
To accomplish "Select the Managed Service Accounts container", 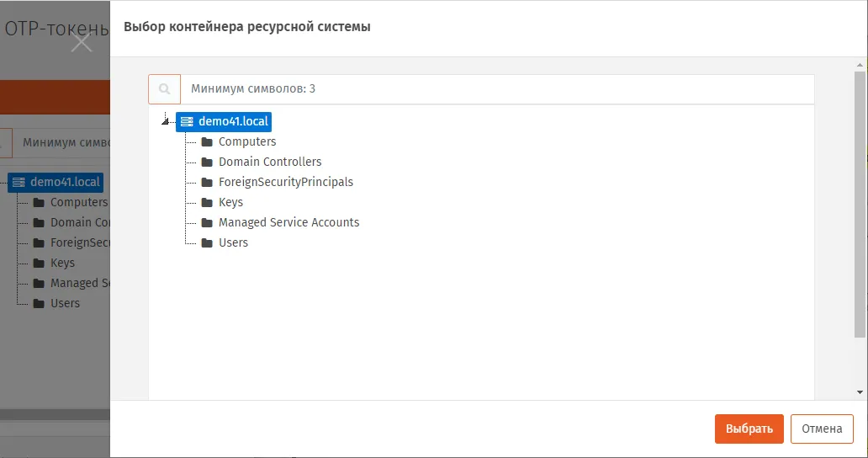I will point(288,222).
